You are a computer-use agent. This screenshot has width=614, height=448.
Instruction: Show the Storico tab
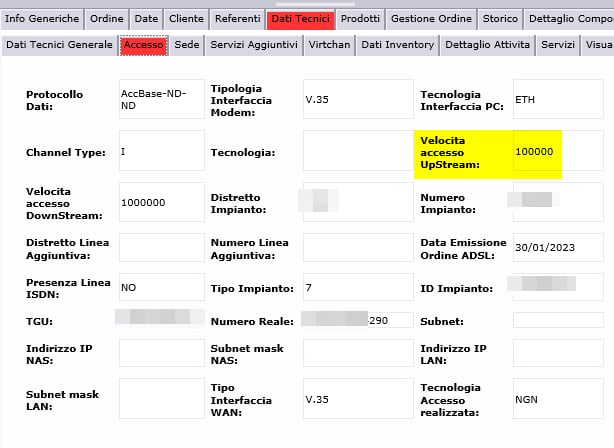click(x=500, y=19)
